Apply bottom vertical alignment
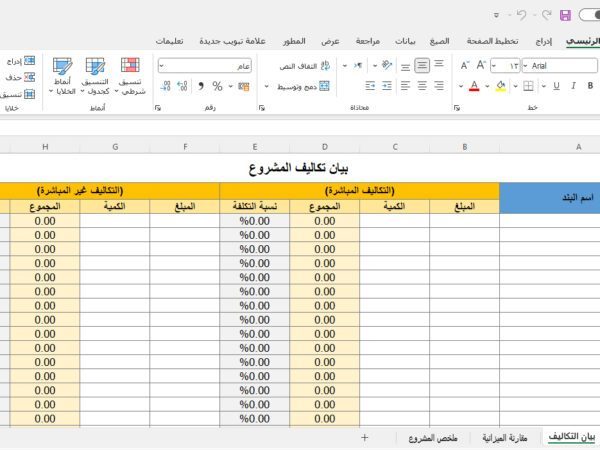Viewport: 600px width, 450px height. 405,66
